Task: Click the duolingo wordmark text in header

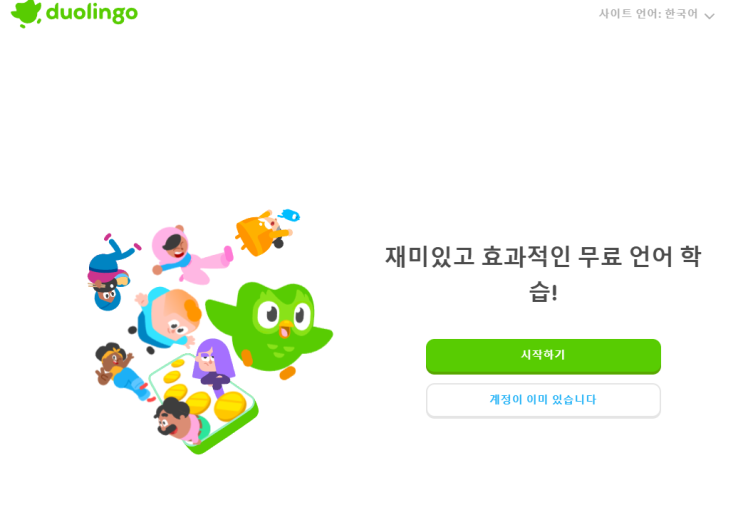Action: [x=92, y=13]
